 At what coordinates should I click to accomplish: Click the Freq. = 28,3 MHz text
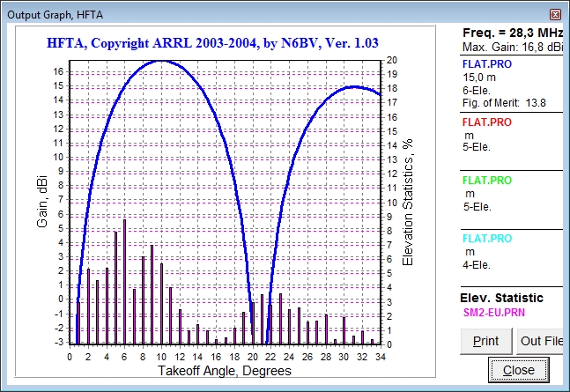pyautogui.click(x=513, y=33)
